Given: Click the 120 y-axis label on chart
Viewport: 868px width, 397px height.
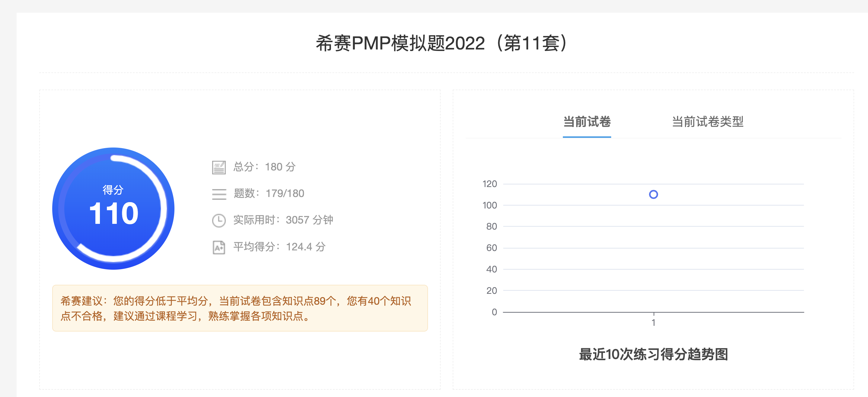Looking at the screenshot, I should (490, 184).
